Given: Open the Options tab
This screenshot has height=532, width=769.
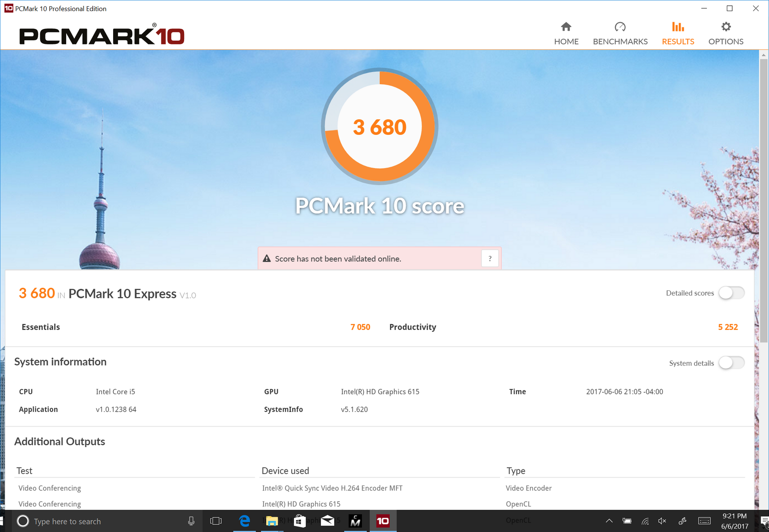Looking at the screenshot, I should [726, 34].
